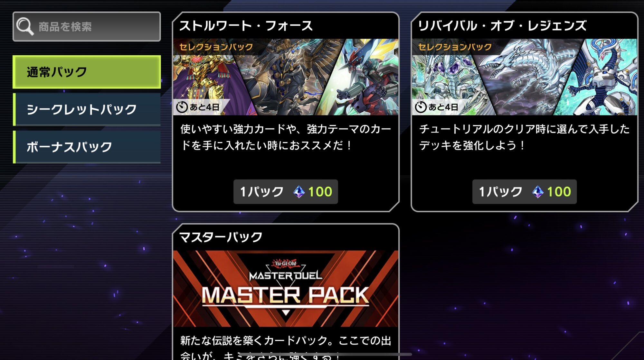Open the リバイバル・オブ・レジェンズ pack artwork
The width and height of the screenshot is (644, 360).
click(x=524, y=77)
